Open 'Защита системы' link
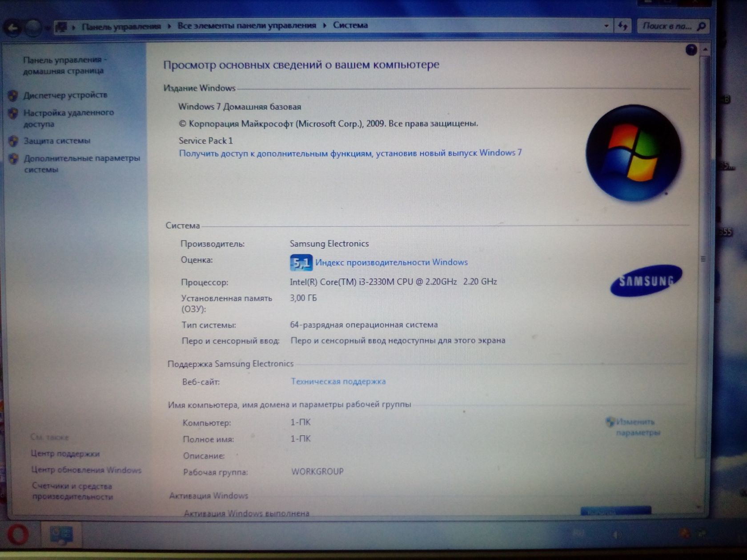 point(57,141)
